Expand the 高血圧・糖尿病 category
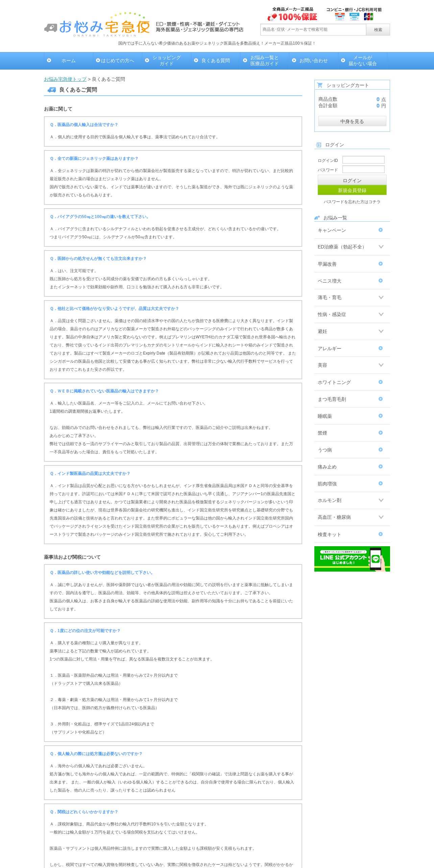 pos(352,517)
